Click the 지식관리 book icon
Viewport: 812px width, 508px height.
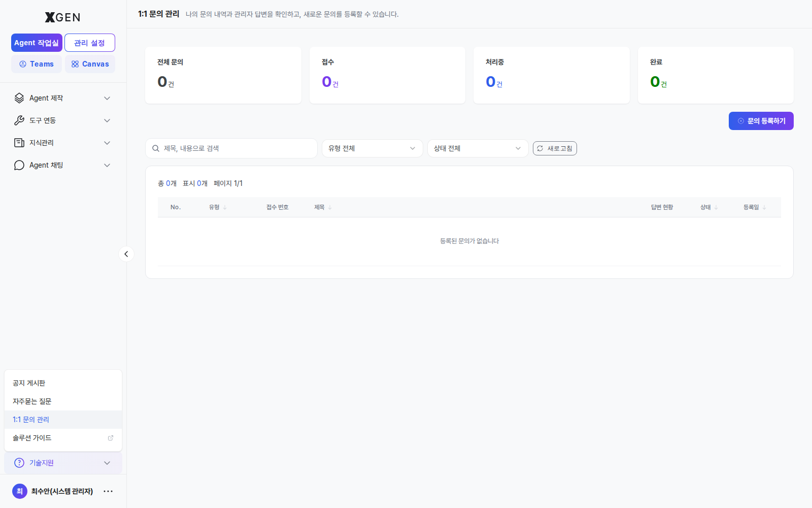19,143
